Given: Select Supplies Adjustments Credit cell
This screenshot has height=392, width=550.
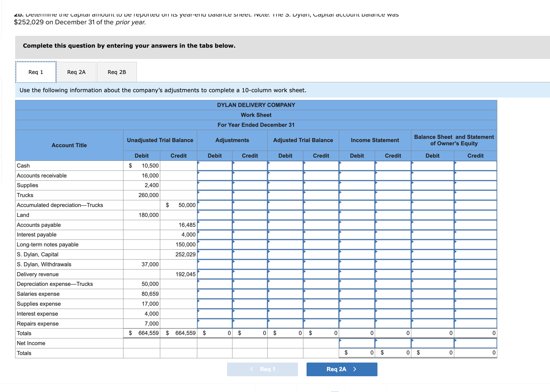Looking at the screenshot, I should click(250, 185).
